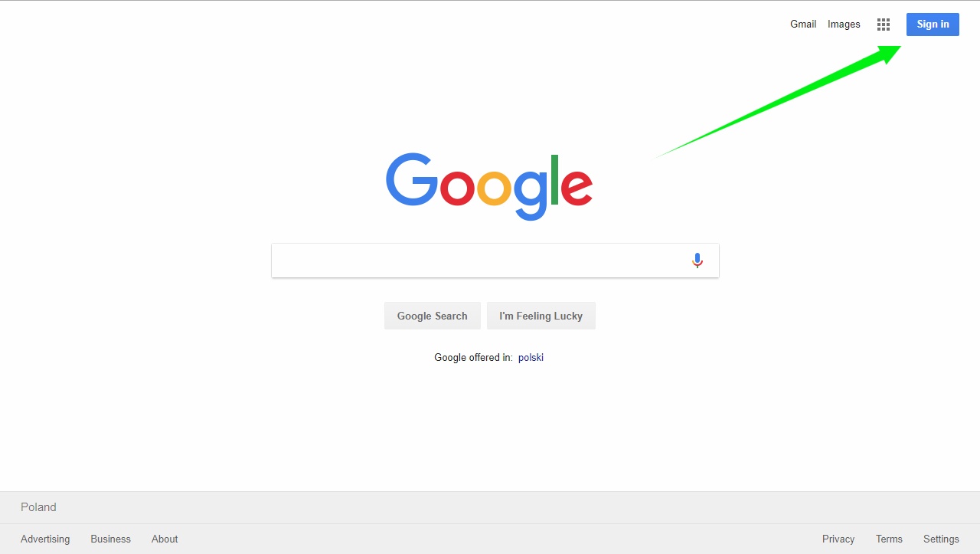Click the letter G of the logo

click(x=412, y=179)
